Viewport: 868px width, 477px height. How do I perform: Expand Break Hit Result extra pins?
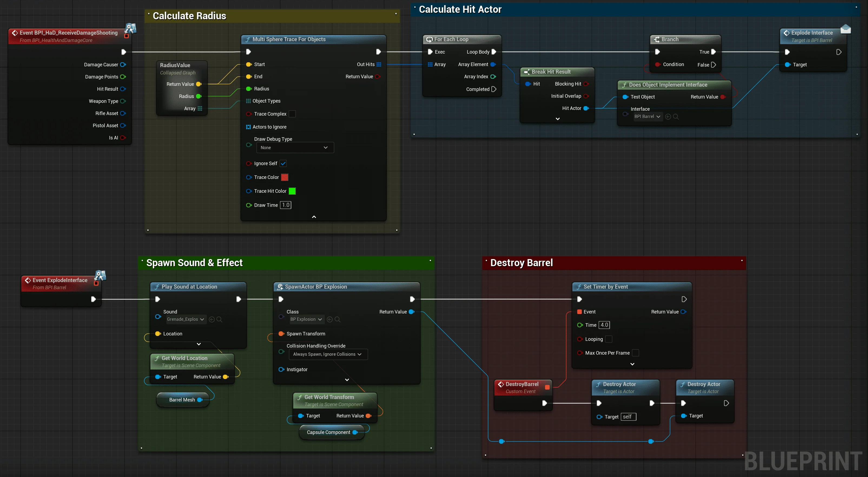coord(558,119)
